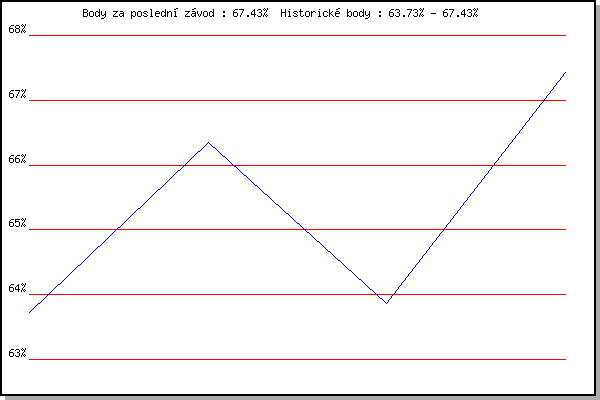The width and height of the screenshot is (600, 400).
Task: Click the 63% y-axis label
Action: click(x=17, y=354)
